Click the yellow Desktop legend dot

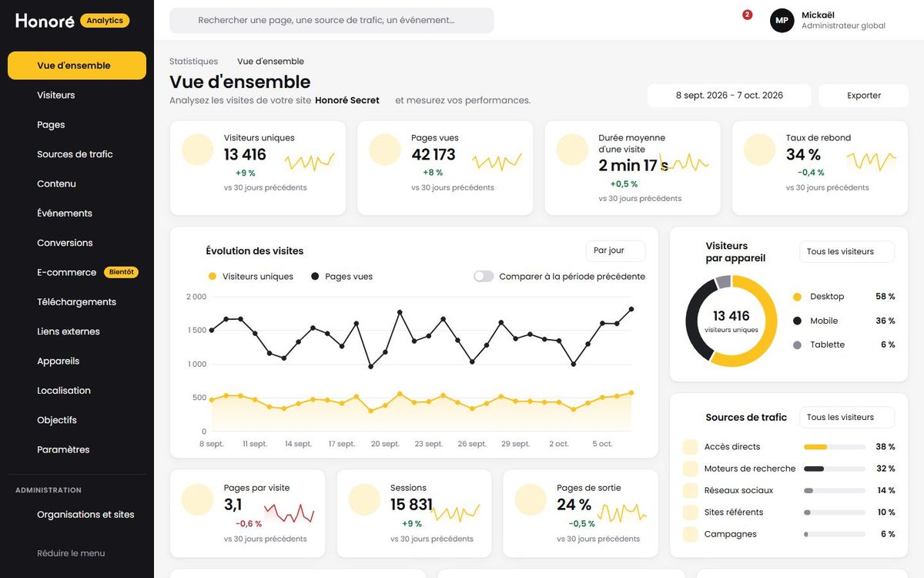pos(797,297)
